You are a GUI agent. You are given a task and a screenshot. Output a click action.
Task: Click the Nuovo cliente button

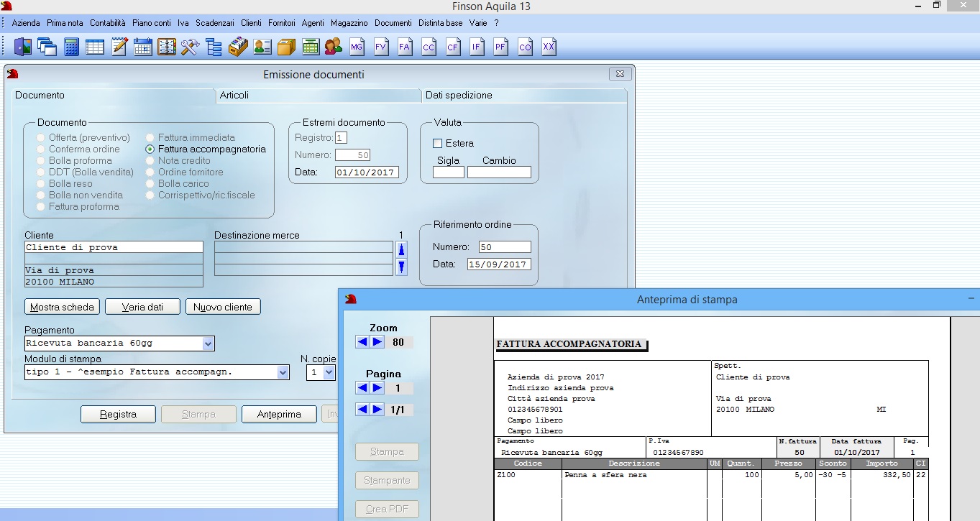click(x=223, y=307)
